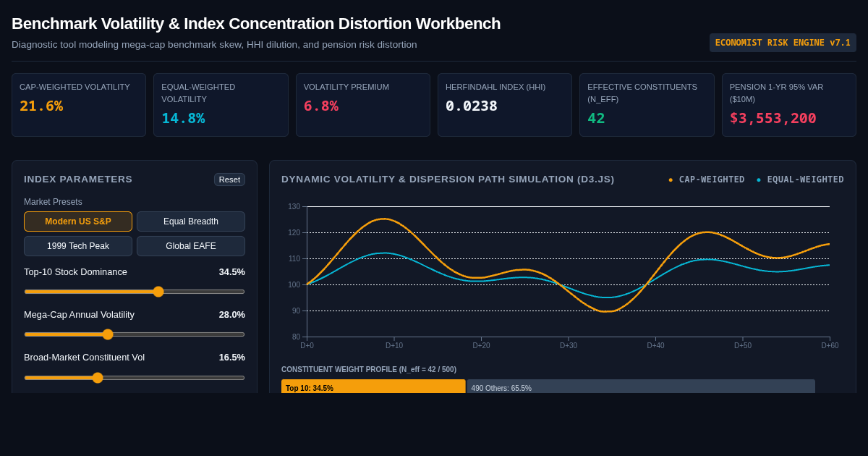Click the Volatility Premium 6.8% value

click(x=321, y=106)
